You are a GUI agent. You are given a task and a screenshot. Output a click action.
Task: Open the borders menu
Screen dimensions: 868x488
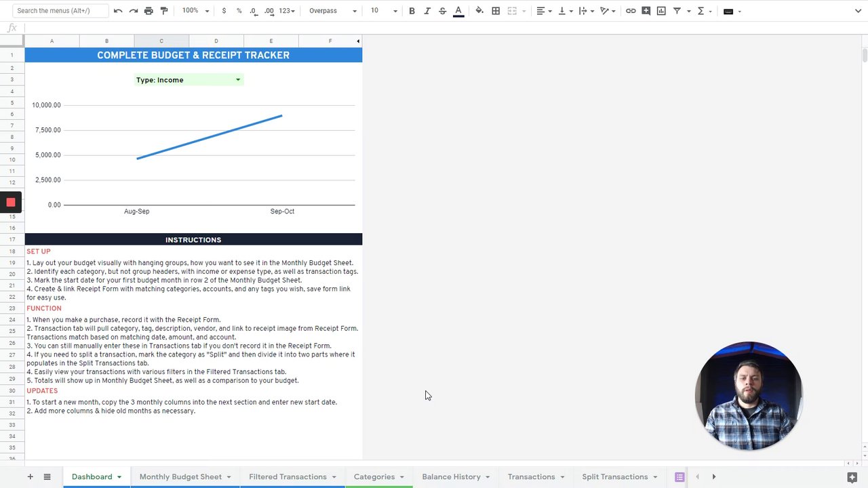[496, 11]
